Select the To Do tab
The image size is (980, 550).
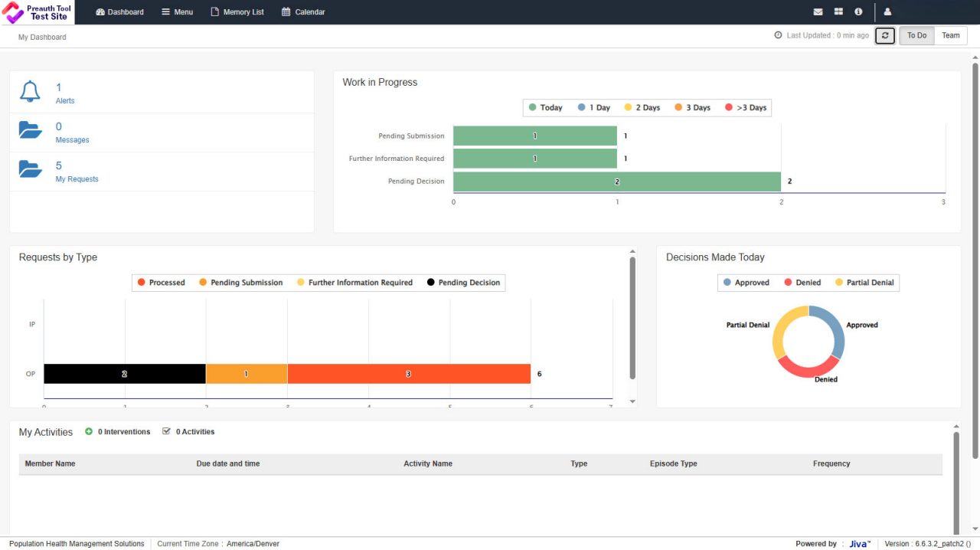pos(916,35)
